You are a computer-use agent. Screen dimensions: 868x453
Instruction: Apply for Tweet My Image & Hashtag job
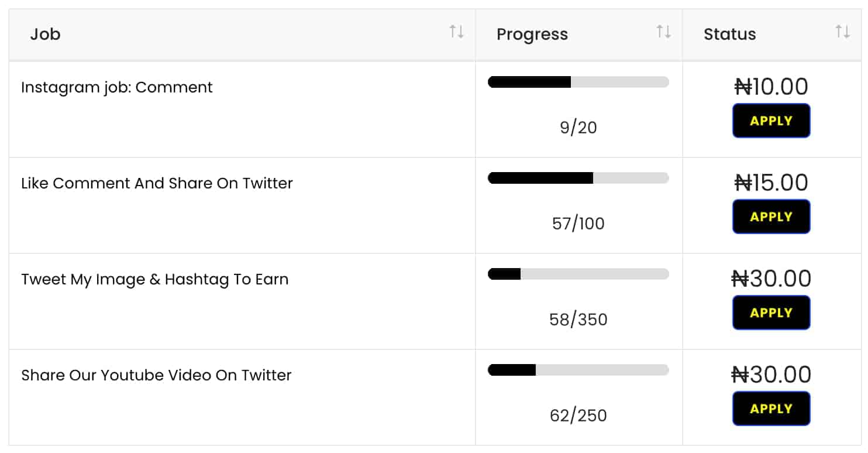click(x=771, y=313)
